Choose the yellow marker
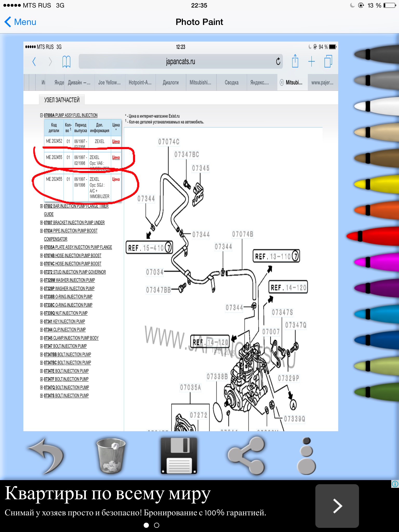This screenshot has height=532, width=399. (x=377, y=184)
